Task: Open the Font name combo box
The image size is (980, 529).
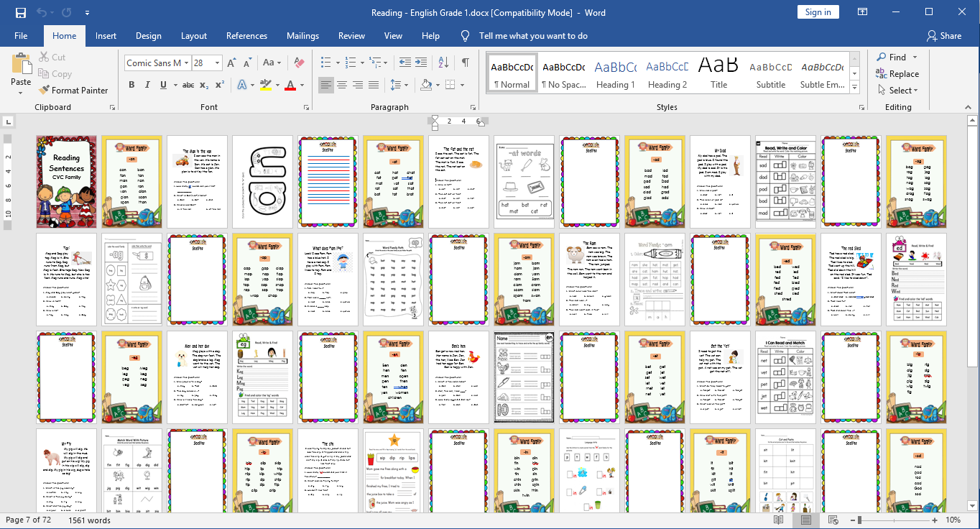Action: click(157, 63)
